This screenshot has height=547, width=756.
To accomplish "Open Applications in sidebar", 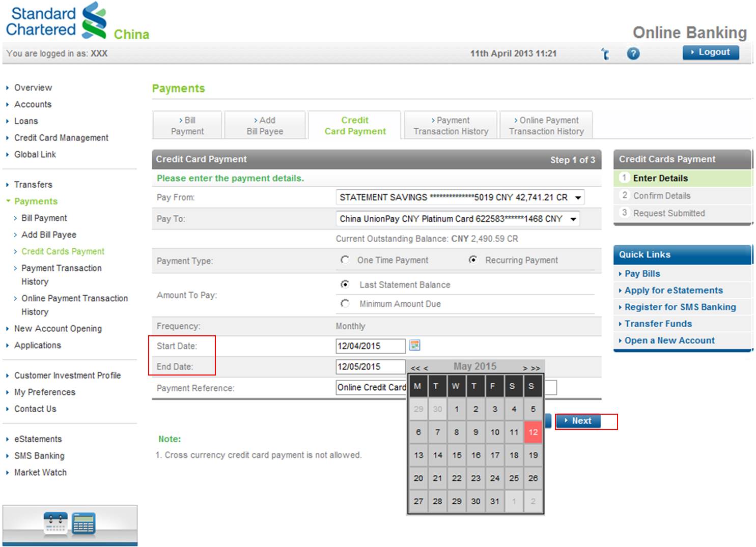I will tap(37, 345).
